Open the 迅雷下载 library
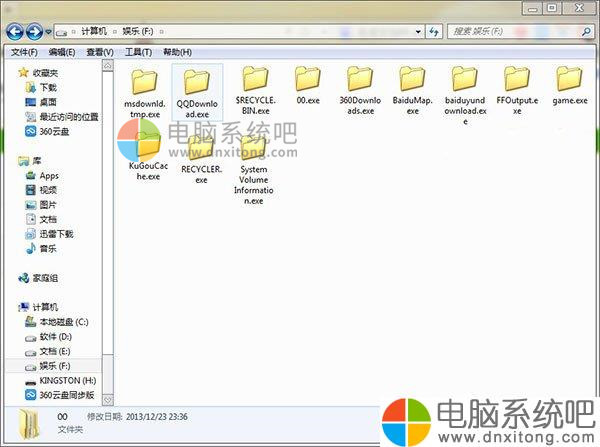The width and height of the screenshot is (600, 447). click(x=49, y=234)
